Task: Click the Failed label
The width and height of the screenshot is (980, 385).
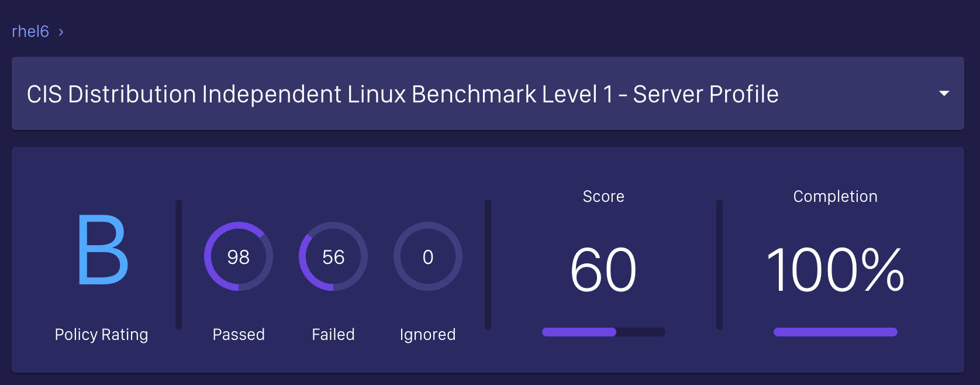Action: pos(333,335)
